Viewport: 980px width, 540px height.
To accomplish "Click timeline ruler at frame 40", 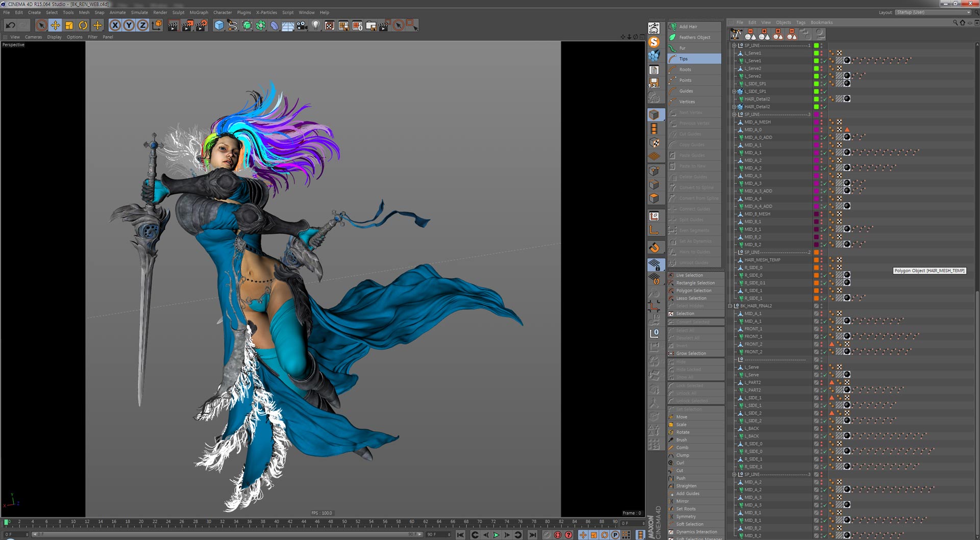I will tap(276, 522).
